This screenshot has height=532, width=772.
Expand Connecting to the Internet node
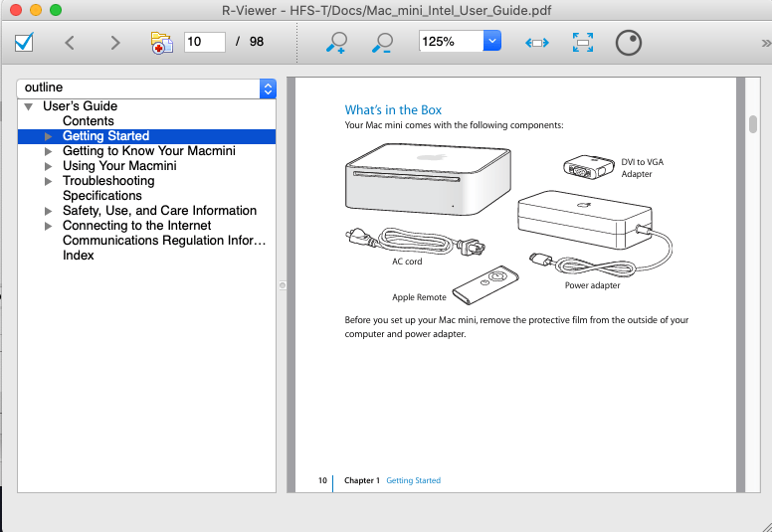click(x=48, y=226)
